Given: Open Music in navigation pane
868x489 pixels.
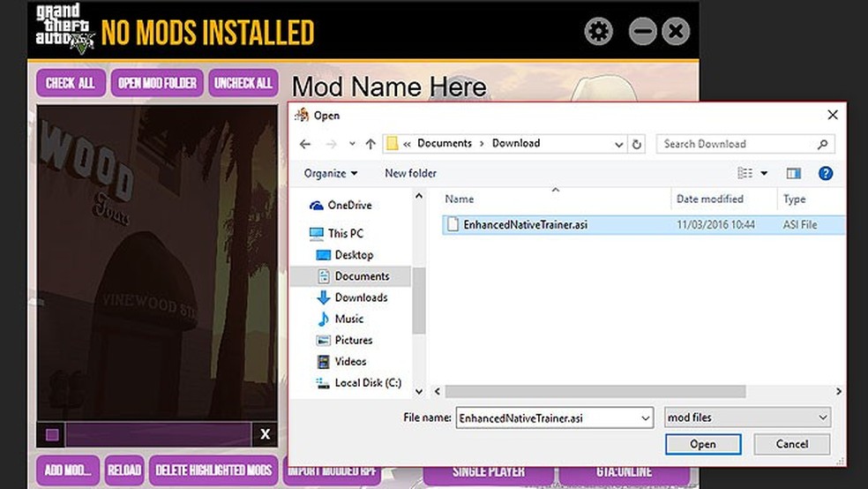Looking at the screenshot, I should pyautogui.click(x=348, y=319).
